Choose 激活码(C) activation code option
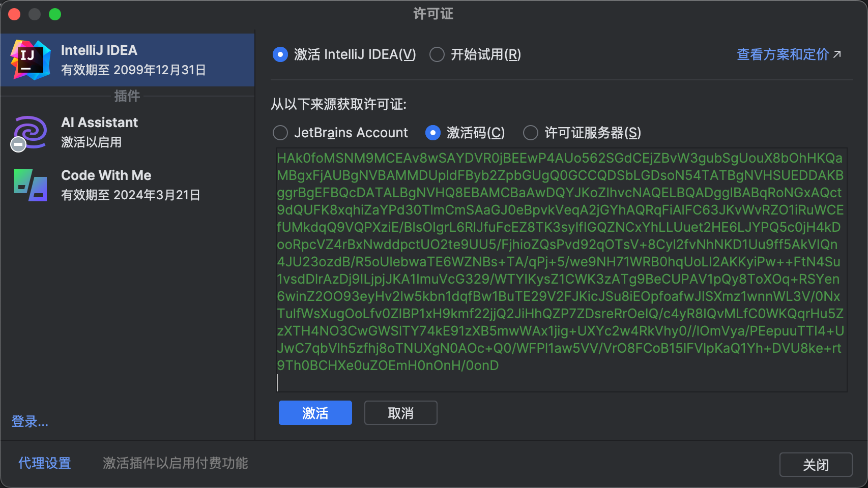 point(433,133)
